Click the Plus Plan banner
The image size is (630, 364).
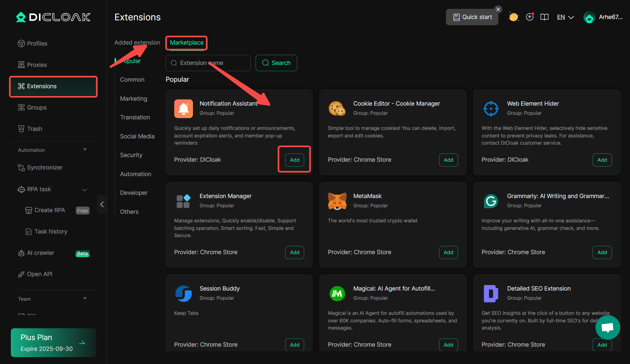point(53,343)
